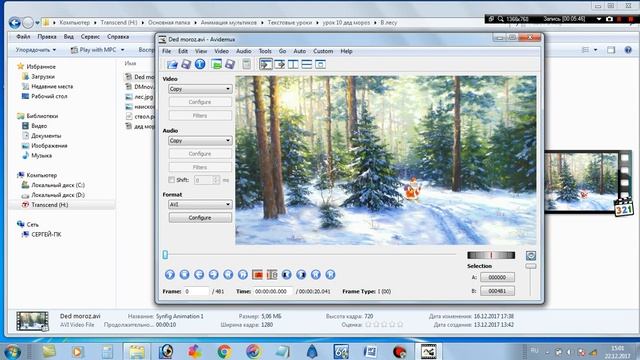Click the Windows Start button
The height and width of the screenshot is (360, 640).
click(x=12, y=351)
